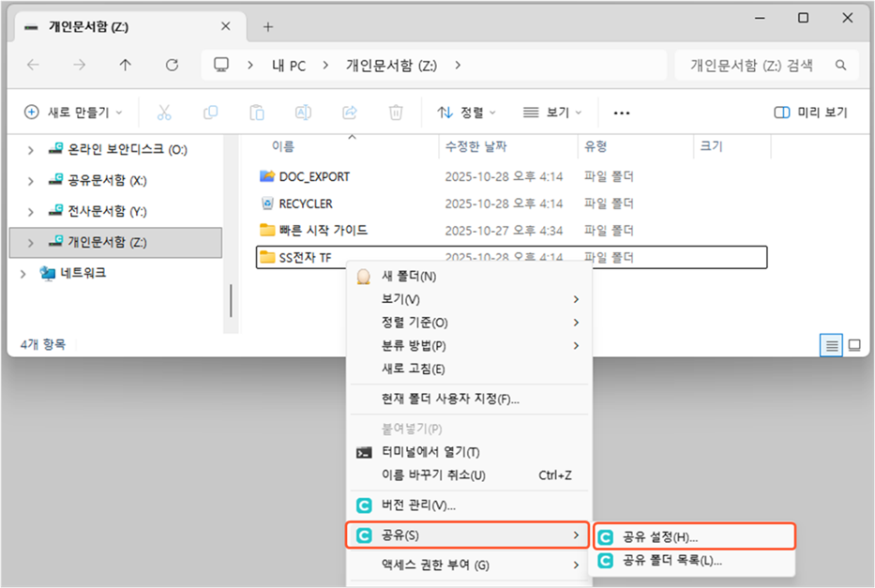Image resolution: width=875 pixels, height=588 pixels.
Task: Open the DOC_EXPORT folder
Action: click(314, 176)
